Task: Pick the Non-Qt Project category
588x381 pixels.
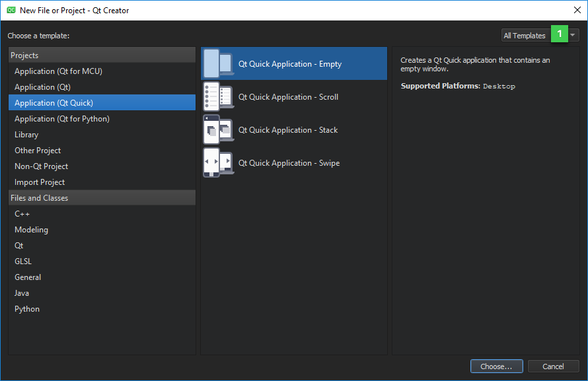Action: click(x=41, y=166)
